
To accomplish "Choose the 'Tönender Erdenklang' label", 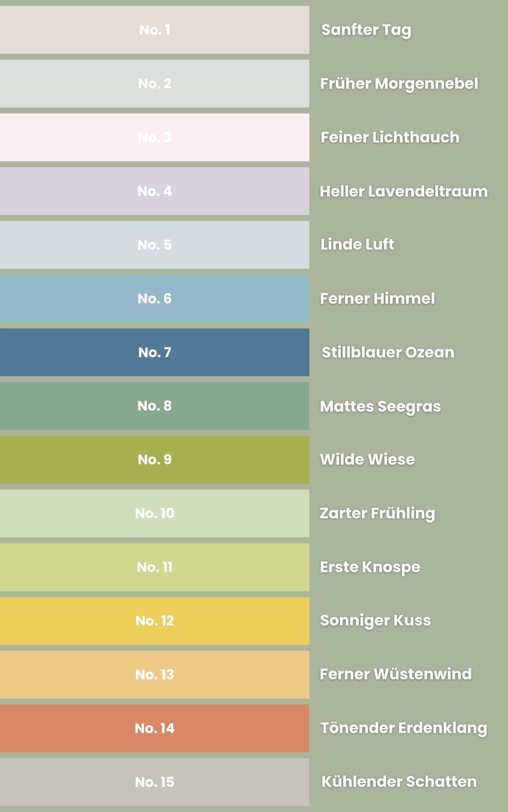I will [403, 728].
